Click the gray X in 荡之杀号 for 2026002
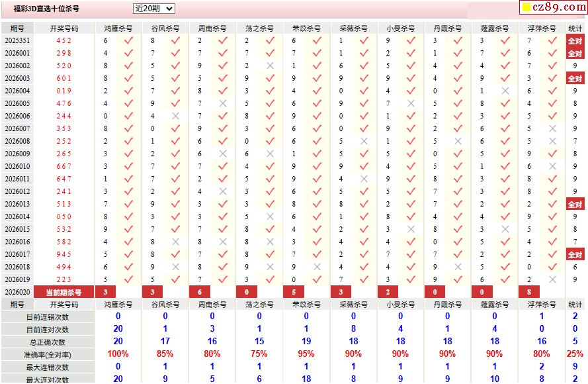This screenshot has width=588, height=384. pos(270,66)
